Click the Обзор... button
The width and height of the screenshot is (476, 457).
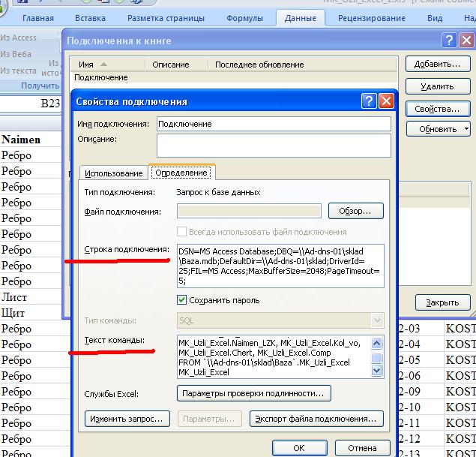[x=355, y=211]
